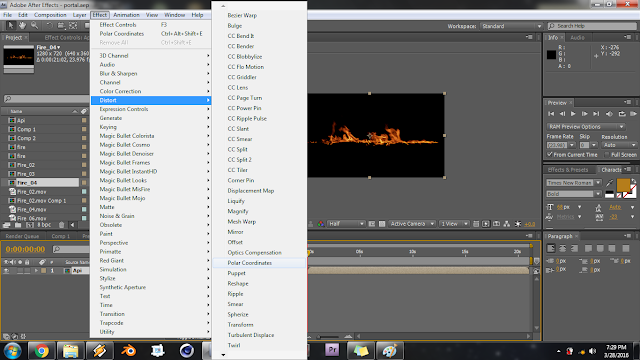Screen dimensions: 640x360
Task: Click black and white default colors swatch
Action: click(x=609, y=195)
